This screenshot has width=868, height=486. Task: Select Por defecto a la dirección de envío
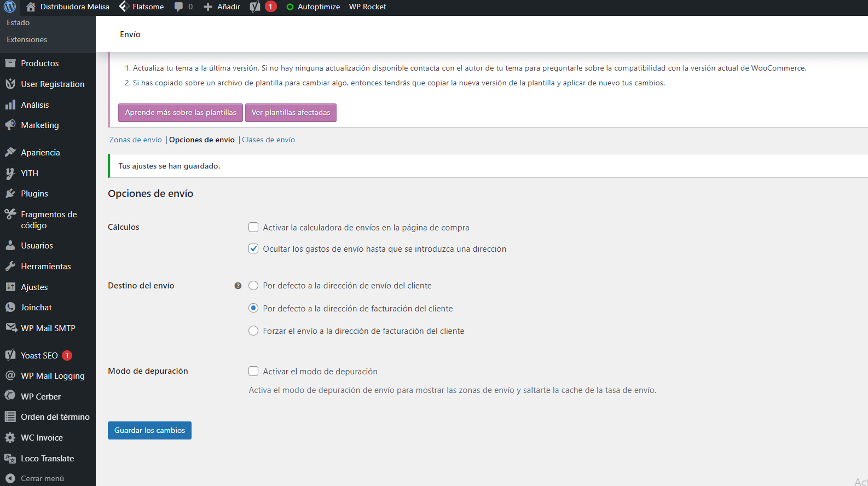coord(253,286)
